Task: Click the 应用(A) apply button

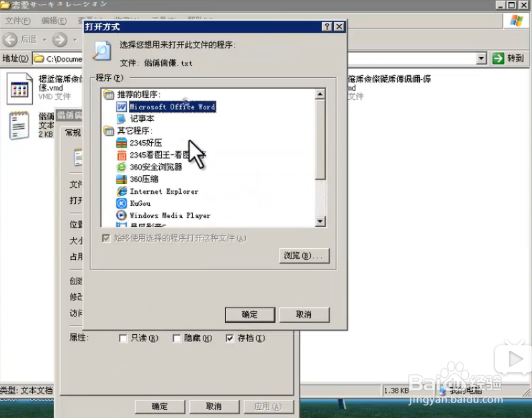Action: 269,407
